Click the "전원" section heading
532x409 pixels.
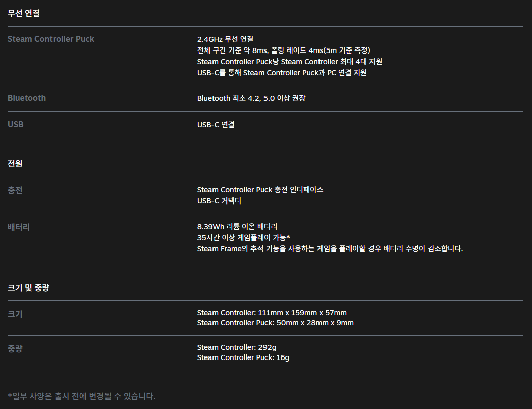click(15, 164)
